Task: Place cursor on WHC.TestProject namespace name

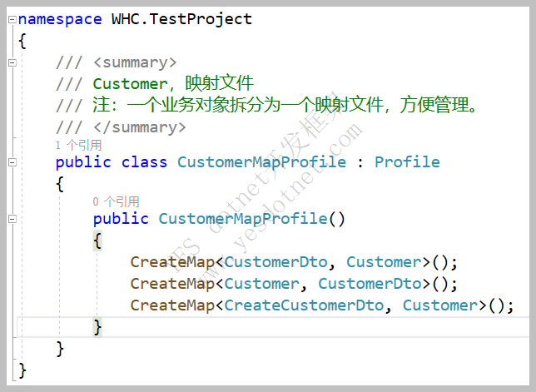Action: [x=181, y=18]
